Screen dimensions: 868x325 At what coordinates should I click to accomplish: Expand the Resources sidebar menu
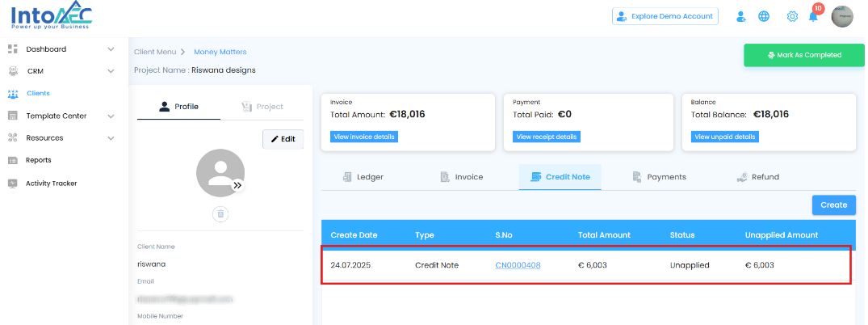[x=111, y=138]
